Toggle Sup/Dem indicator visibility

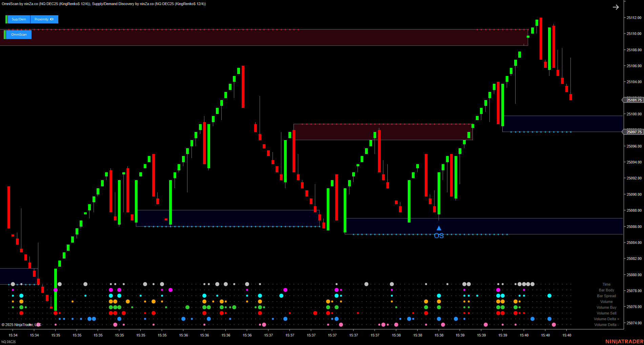[19, 19]
